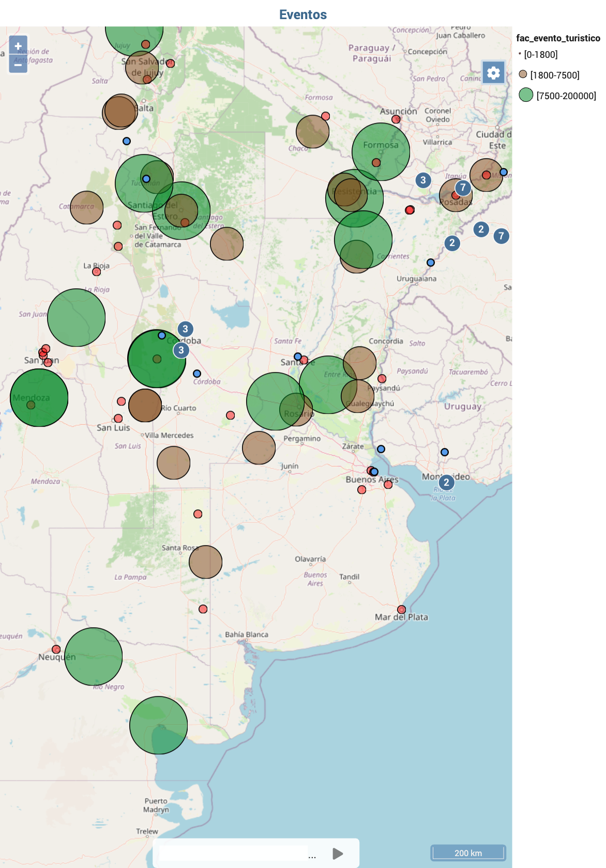The height and width of the screenshot is (868, 606).
Task: Zoom in with the plus button
Action: (x=18, y=46)
